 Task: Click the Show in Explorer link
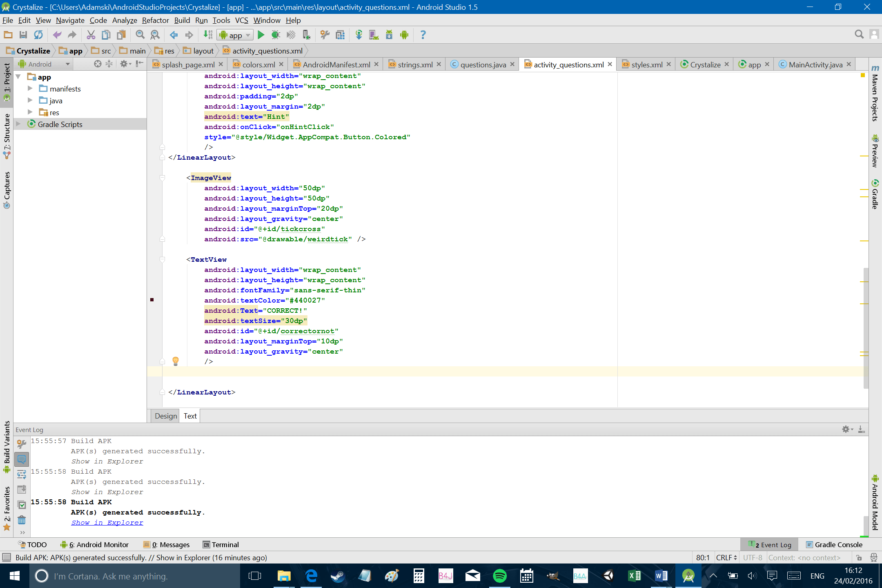point(107,522)
